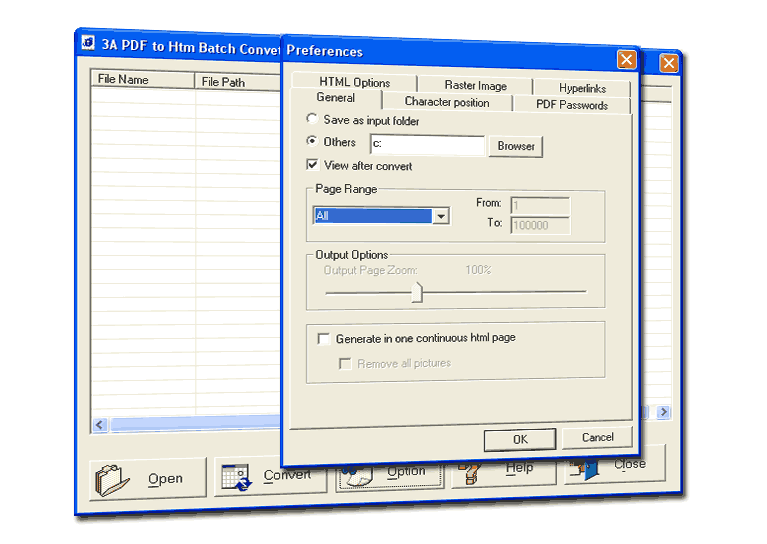Open the Hyperlinks tab

(582, 88)
